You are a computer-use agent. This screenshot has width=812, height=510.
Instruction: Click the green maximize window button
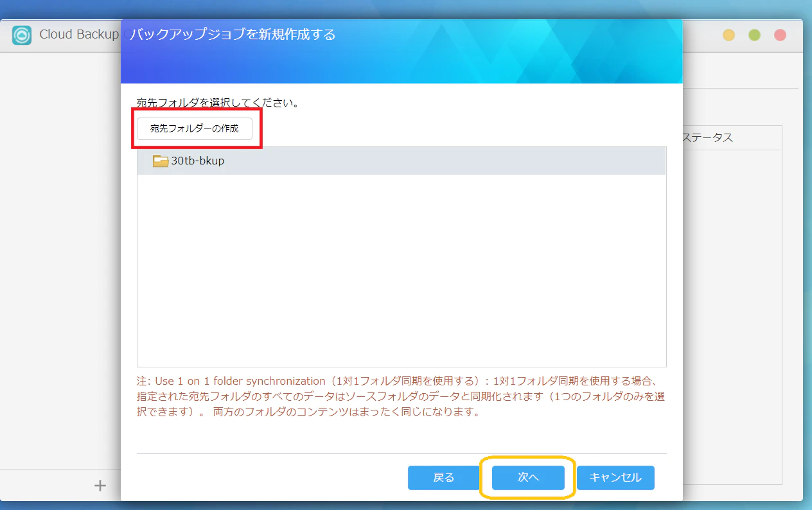(x=754, y=35)
